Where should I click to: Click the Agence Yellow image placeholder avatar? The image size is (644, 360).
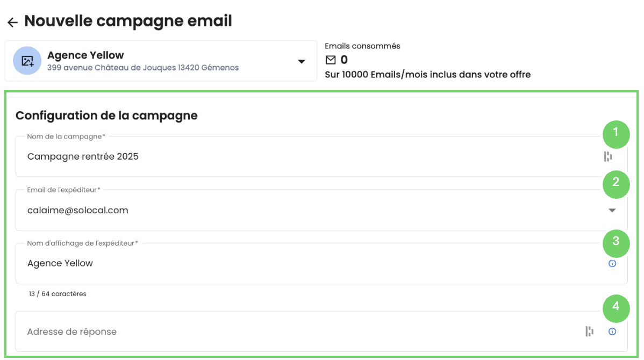(x=27, y=61)
